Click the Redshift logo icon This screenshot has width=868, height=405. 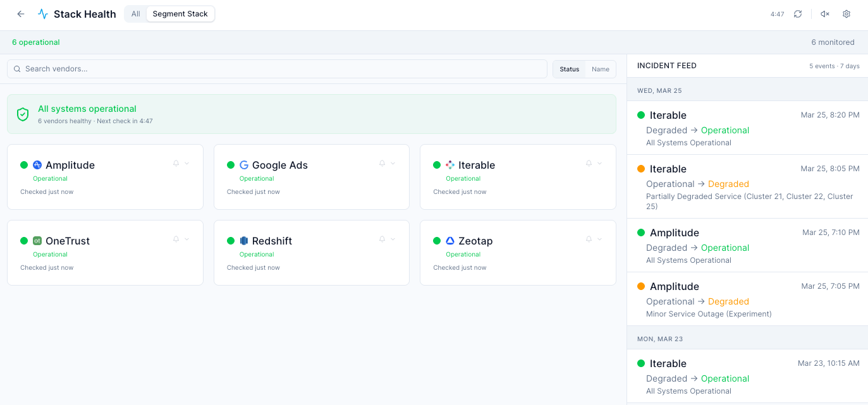[243, 241]
